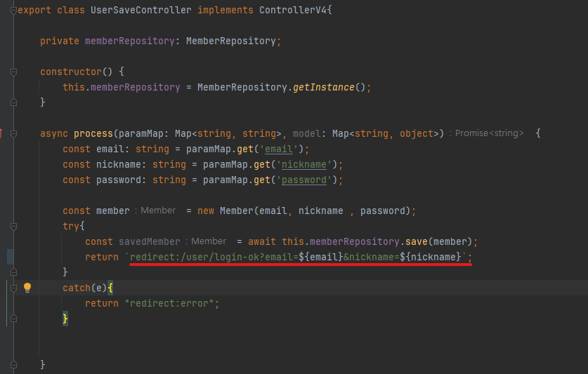Click the 'email' string literal
Screen dimensions: 588x374
[278, 149]
